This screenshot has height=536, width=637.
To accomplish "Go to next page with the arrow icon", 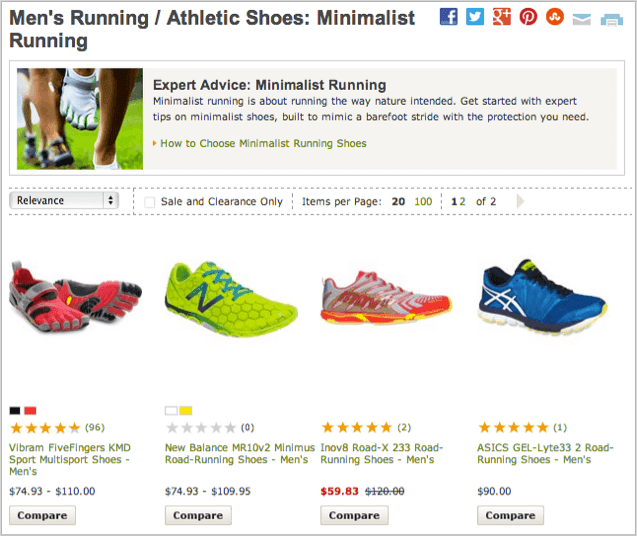I will click(520, 201).
